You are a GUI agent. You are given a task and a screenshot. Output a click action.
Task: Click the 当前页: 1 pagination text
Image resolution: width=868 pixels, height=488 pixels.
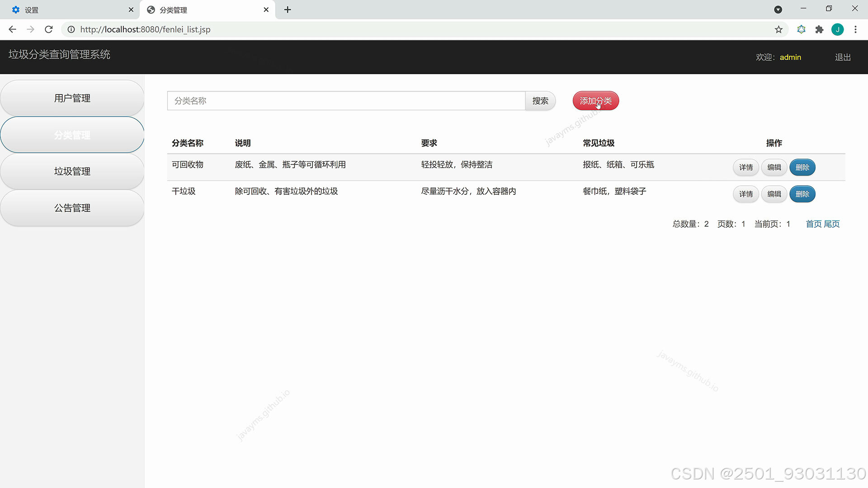(x=772, y=224)
